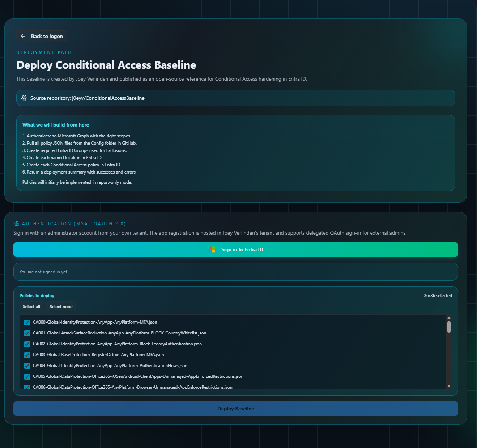Screen dimensions: 477x448
Task: Click the "What we will build from here" heading
Action: [x=56, y=125]
